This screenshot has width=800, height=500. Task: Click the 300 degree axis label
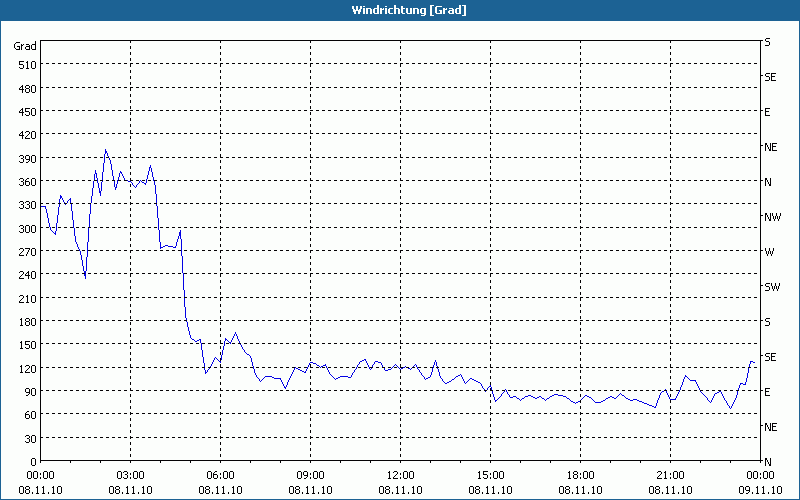[28, 229]
